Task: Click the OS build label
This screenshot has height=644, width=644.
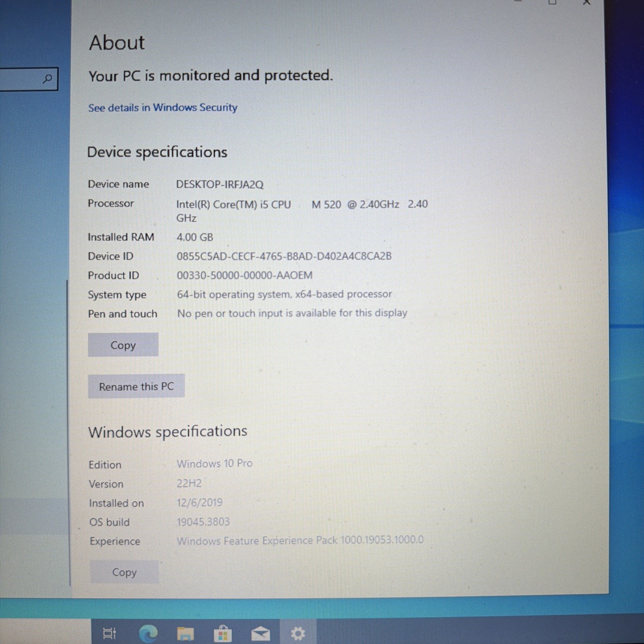Action: pos(109,522)
